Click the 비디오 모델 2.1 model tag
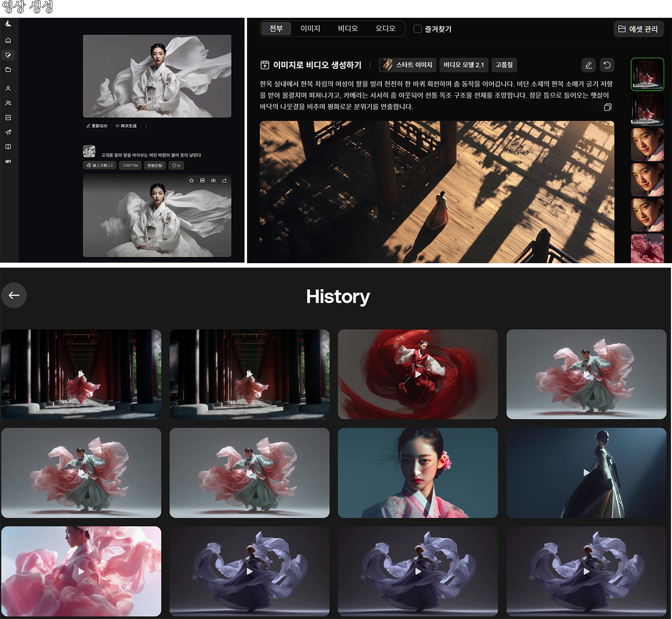This screenshot has height=619, width=672. click(x=463, y=65)
